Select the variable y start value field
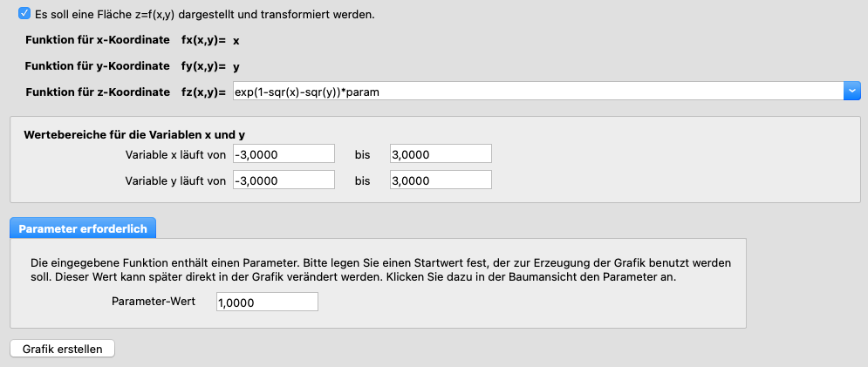Image resolution: width=868 pixels, height=367 pixels. click(x=284, y=180)
